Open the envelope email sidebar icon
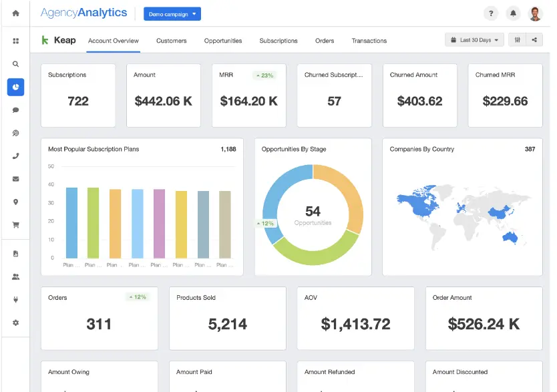Screen dimensions: 557x392 (15, 179)
